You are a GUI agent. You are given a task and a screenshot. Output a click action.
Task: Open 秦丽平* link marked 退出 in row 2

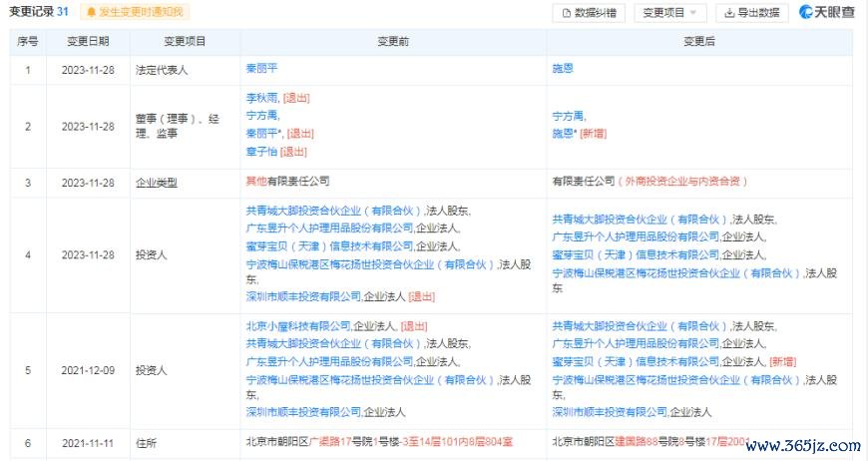pos(264,134)
